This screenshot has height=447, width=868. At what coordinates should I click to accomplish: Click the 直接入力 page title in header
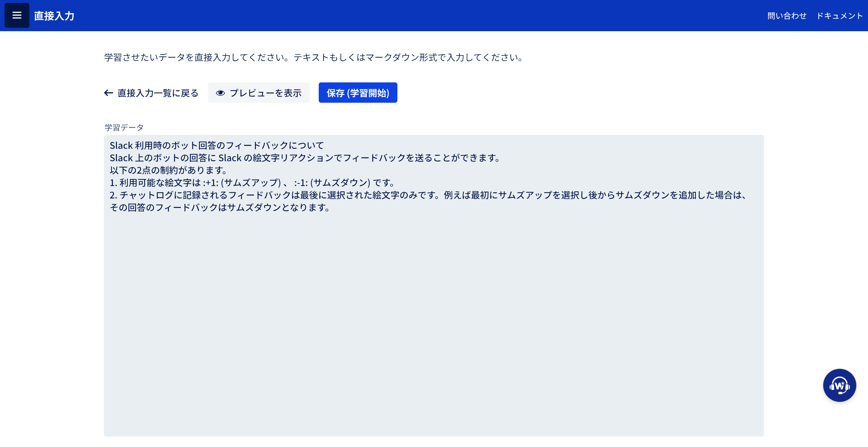pos(54,16)
